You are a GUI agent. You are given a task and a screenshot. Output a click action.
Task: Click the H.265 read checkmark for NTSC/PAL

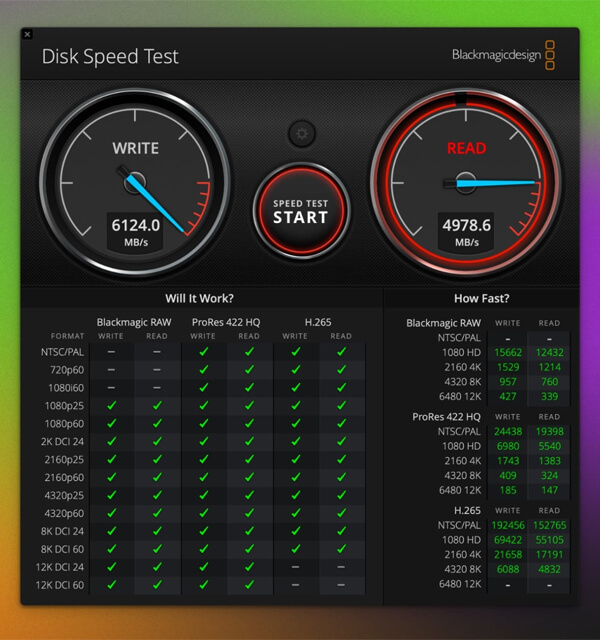tap(341, 352)
